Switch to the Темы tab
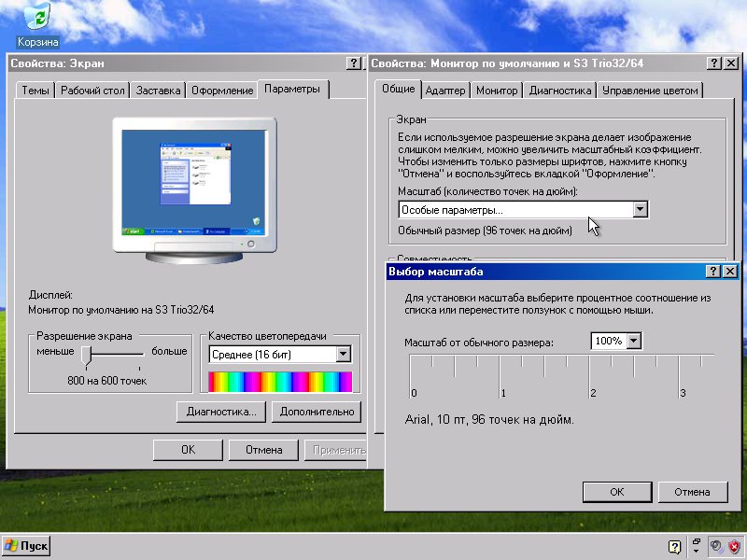 [x=35, y=91]
